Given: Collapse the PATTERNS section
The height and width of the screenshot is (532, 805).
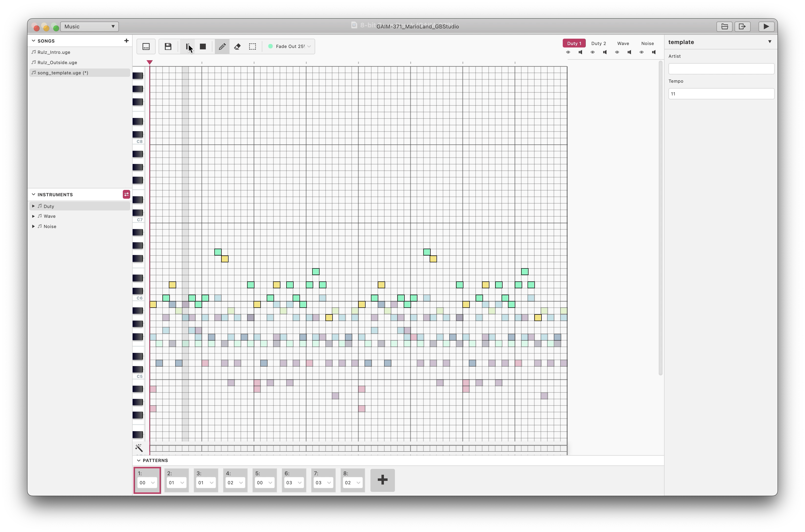Looking at the screenshot, I should click(x=138, y=460).
